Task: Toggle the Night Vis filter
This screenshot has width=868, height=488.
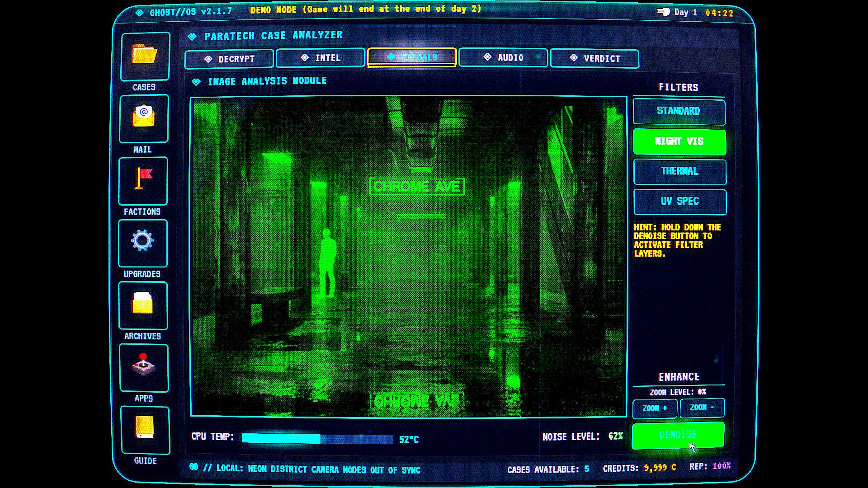Action: point(679,141)
